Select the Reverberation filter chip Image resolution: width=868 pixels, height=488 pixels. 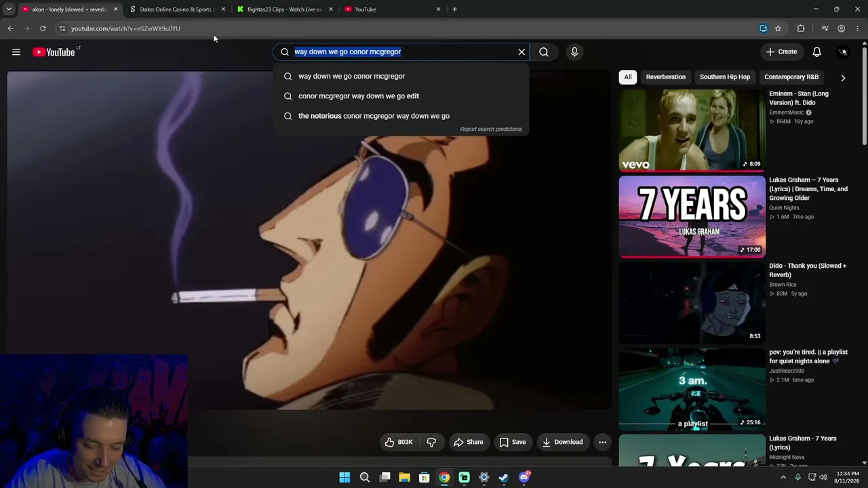point(665,77)
